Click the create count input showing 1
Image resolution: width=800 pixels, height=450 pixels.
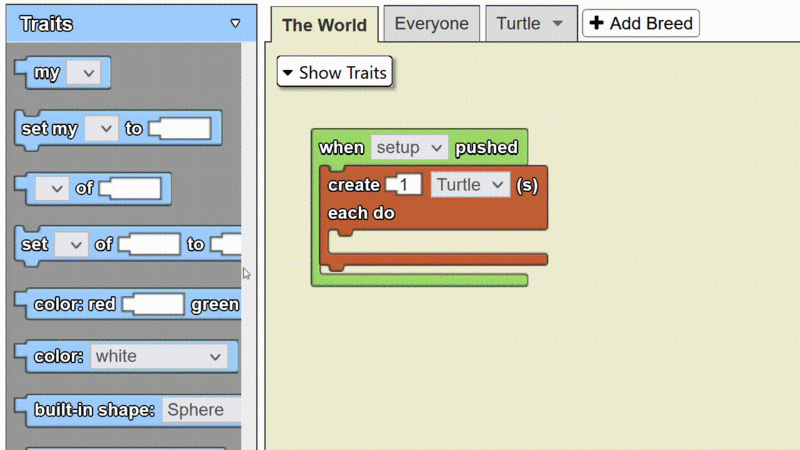404,185
